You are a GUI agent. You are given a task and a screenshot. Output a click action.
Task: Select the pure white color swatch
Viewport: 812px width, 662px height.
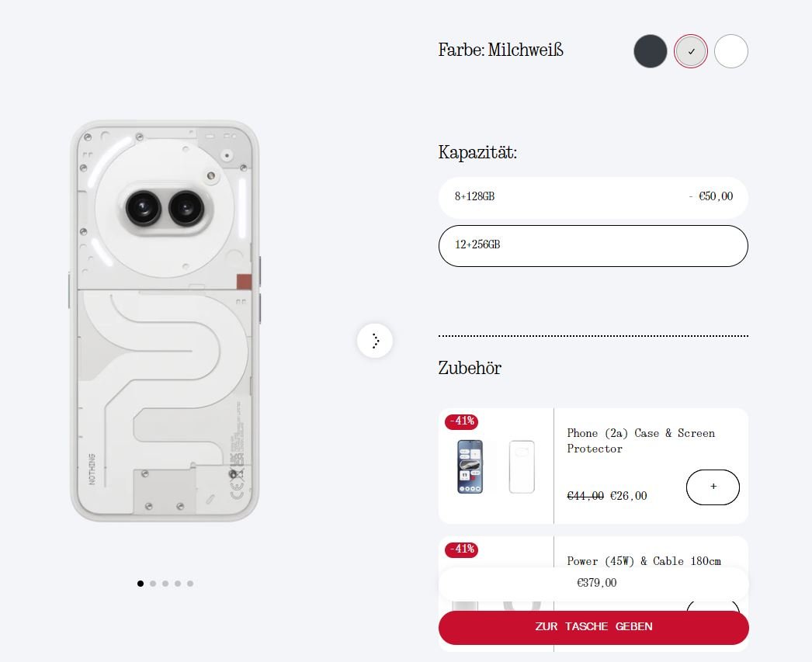[731, 51]
